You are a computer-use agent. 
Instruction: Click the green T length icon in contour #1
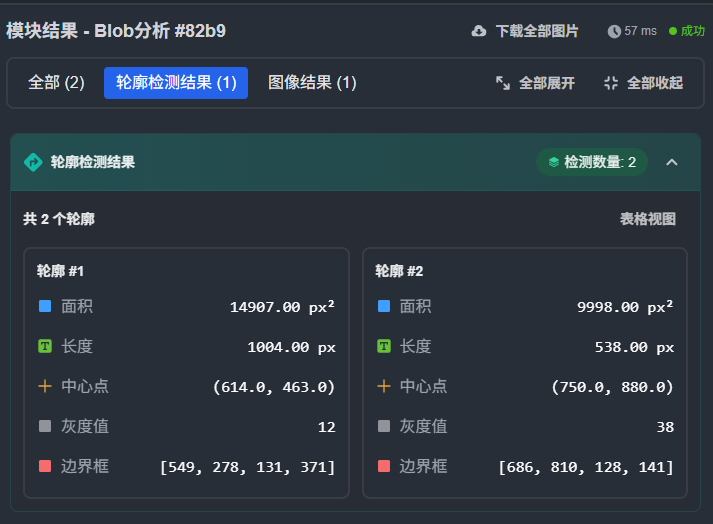(x=45, y=346)
